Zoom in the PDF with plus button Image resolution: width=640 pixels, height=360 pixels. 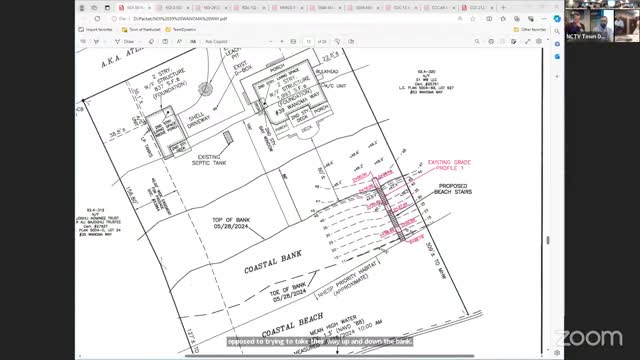tap(282, 42)
